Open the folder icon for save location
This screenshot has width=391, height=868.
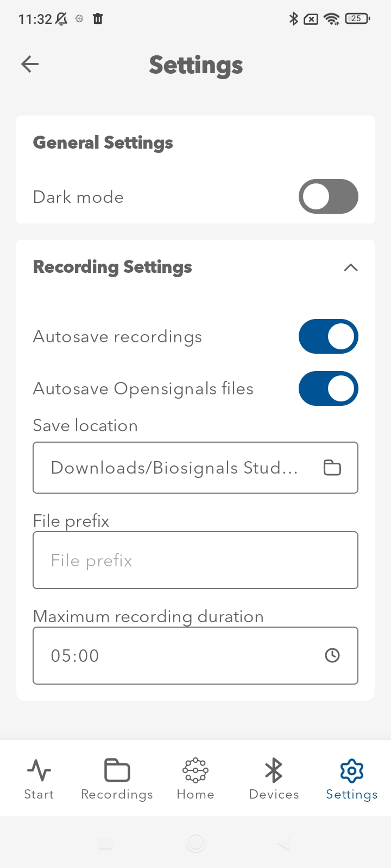332,467
